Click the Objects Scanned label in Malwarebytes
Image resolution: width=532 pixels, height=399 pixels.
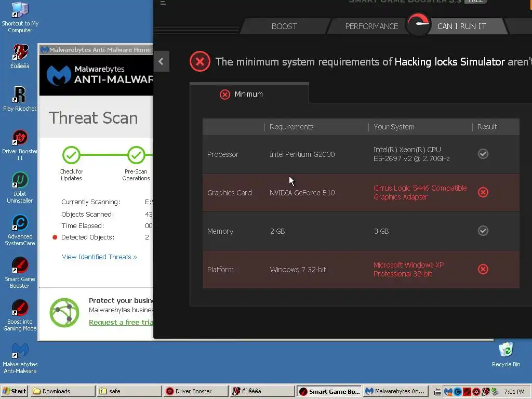click(x=87, y=215)
